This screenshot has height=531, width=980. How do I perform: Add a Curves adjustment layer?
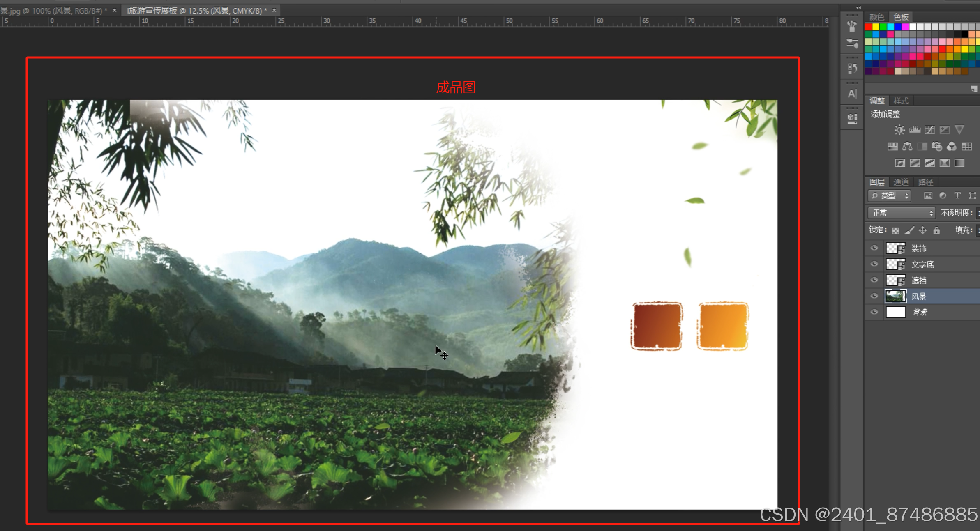(x=929, y=130)
